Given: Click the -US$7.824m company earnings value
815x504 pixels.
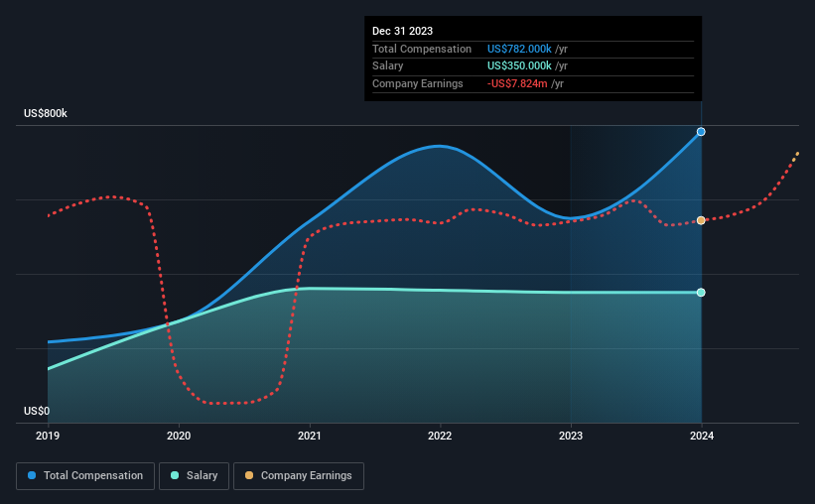Looking at the screenshot, I should click(517, 83).
